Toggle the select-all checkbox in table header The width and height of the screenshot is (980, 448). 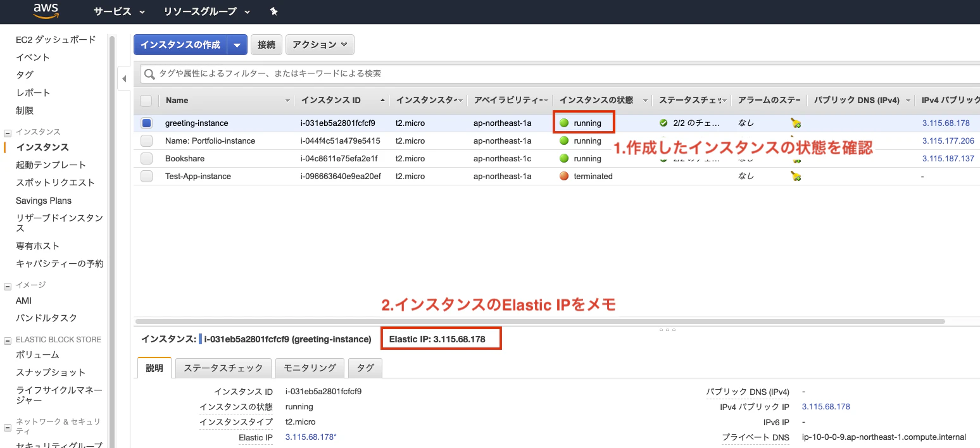[x=146, y=100]
